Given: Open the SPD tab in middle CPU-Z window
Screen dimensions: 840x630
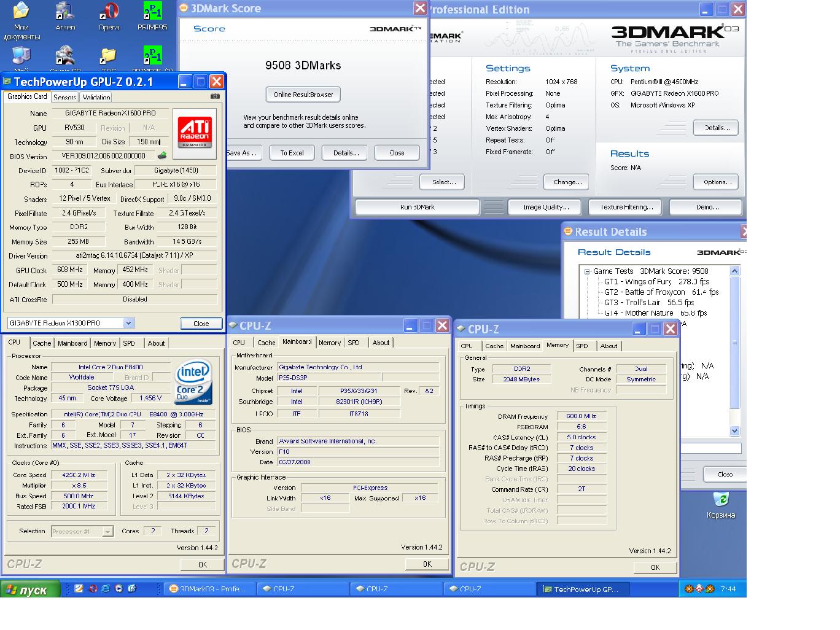Looking at the screenshot, I should 354,343.
